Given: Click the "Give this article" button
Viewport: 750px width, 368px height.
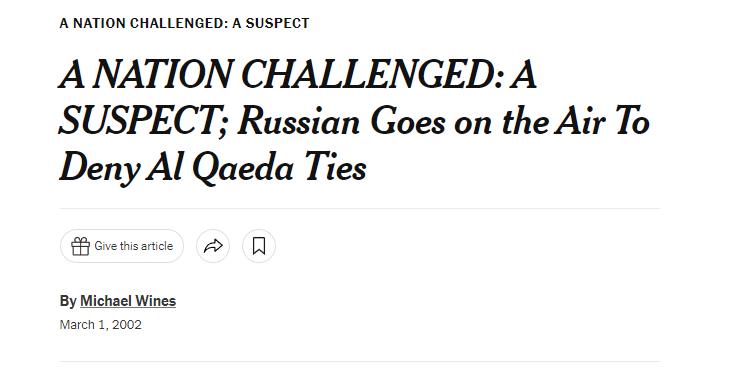Looking at the screenshot, I should 122,246.
